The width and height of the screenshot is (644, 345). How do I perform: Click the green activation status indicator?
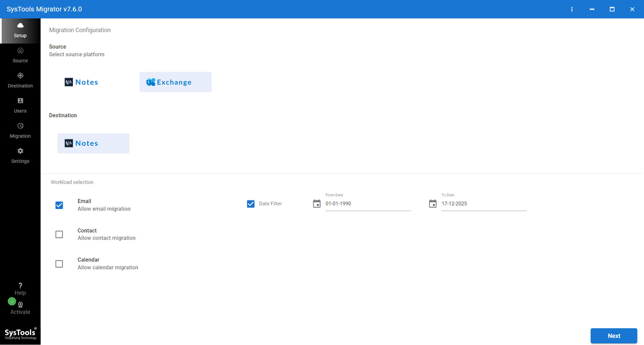pos(12,301)
